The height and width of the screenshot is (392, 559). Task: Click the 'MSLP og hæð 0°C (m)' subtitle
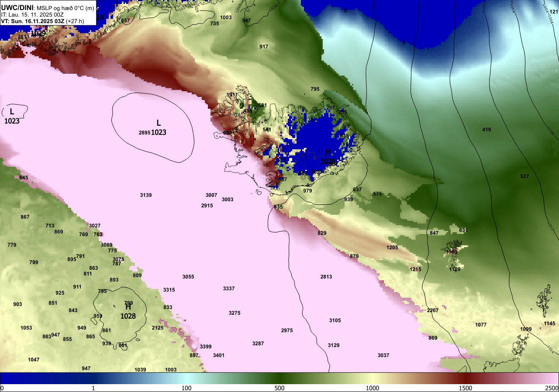pyautogui.click(x=65, y=7)
